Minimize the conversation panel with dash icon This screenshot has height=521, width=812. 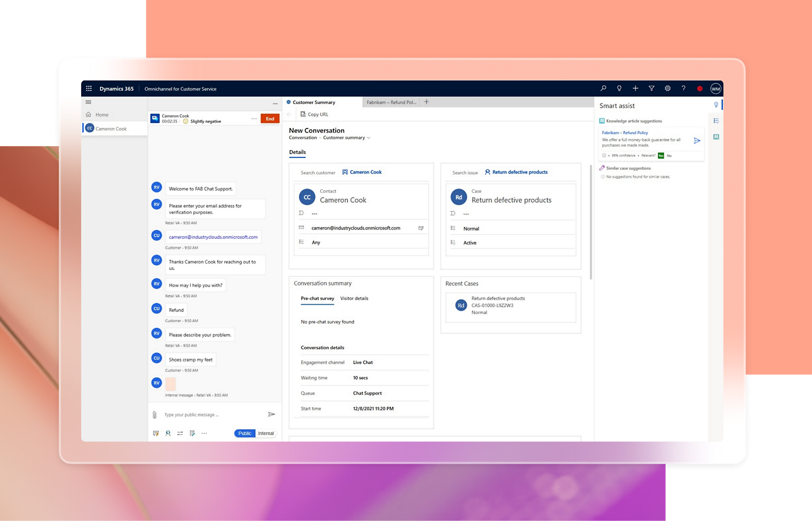click(x=275, y=104)
